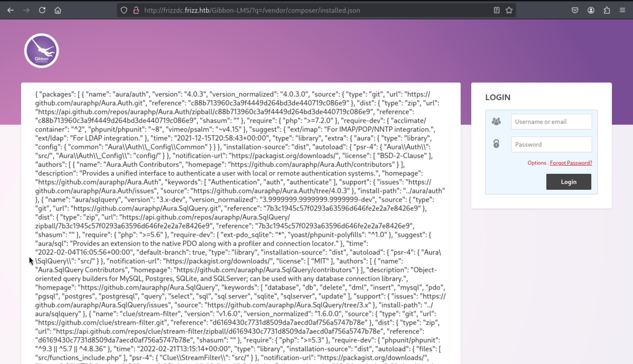The image size is (633, 364).
Task: Open the hamburger application menu
Action: (622, 10)
